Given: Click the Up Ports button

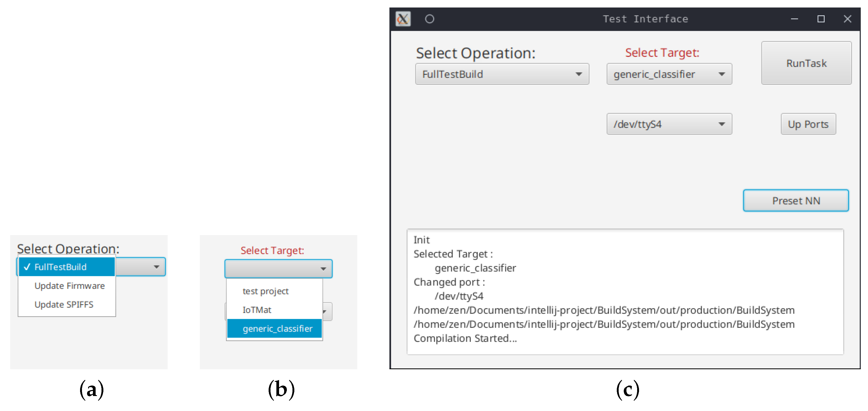Looking at the screenshot, I should click(808, 124).
